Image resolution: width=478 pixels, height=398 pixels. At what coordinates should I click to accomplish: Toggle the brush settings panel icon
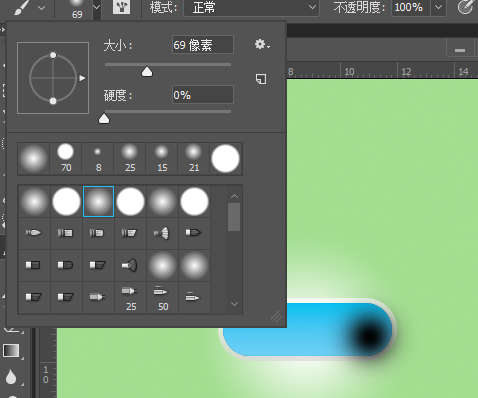point(121,7)
